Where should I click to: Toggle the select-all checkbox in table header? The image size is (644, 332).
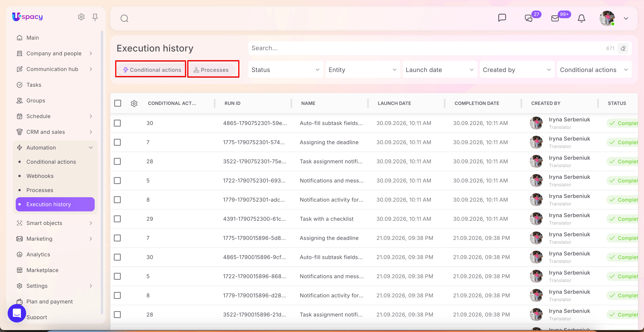118,103
